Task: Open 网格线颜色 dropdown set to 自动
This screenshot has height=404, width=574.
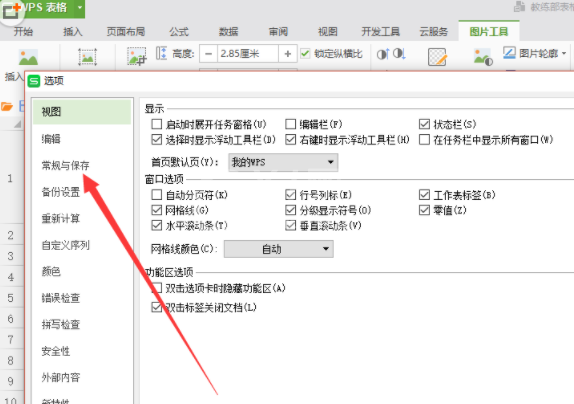Action: click(279, 249)
